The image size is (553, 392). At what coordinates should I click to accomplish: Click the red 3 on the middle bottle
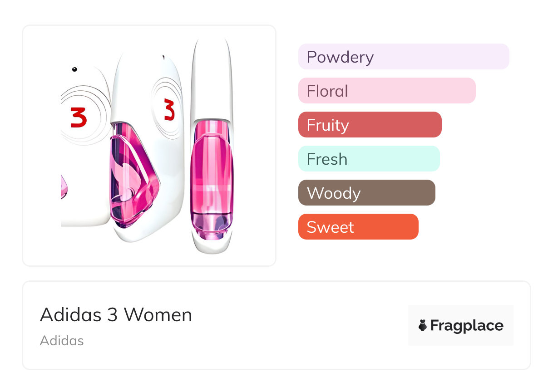169,110
